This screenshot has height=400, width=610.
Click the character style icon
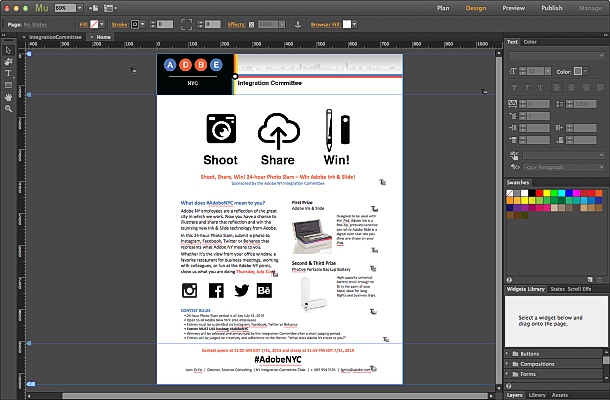[x=514, y=155]
